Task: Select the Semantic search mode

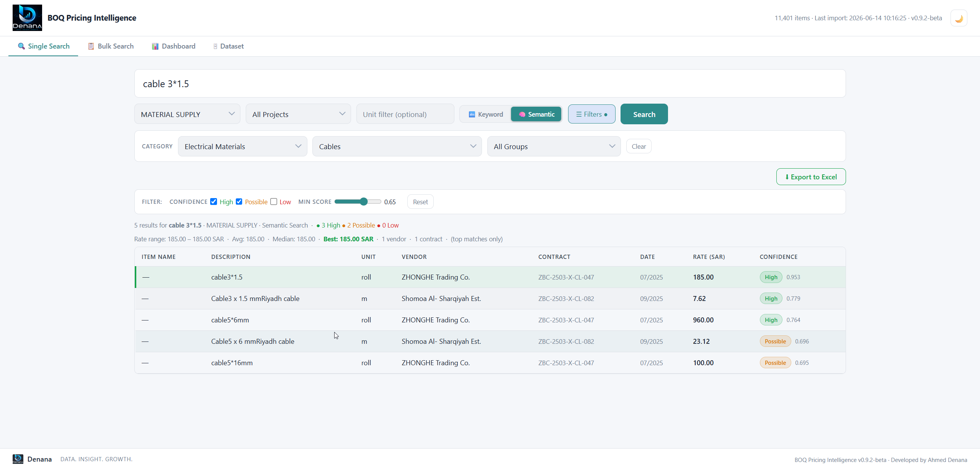Action: pos(536,114)
